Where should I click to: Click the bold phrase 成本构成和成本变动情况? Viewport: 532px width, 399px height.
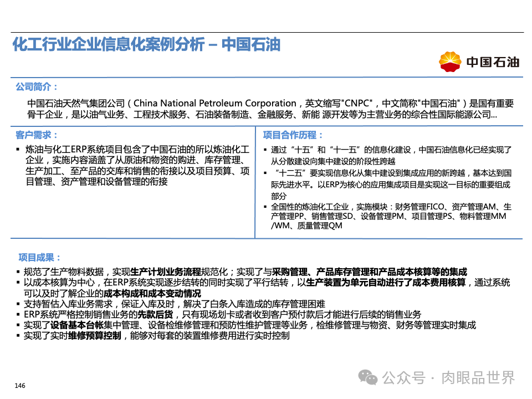coord(152,294)
